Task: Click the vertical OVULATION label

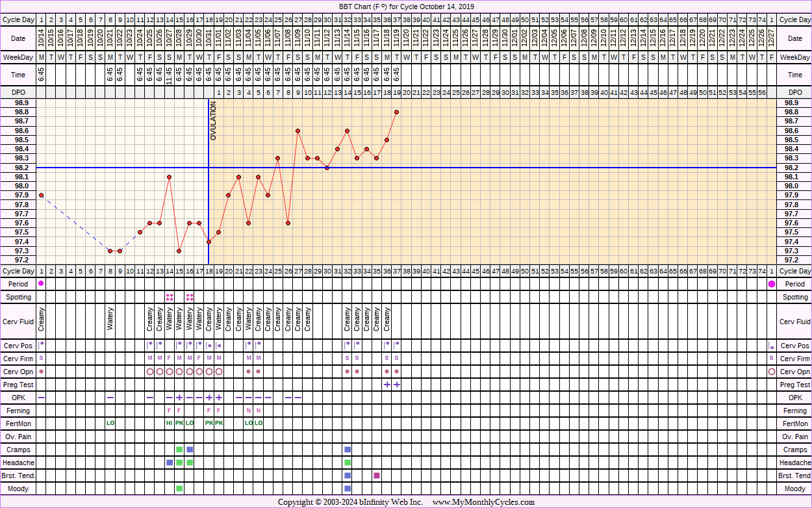Action: (x=213, y=121)
